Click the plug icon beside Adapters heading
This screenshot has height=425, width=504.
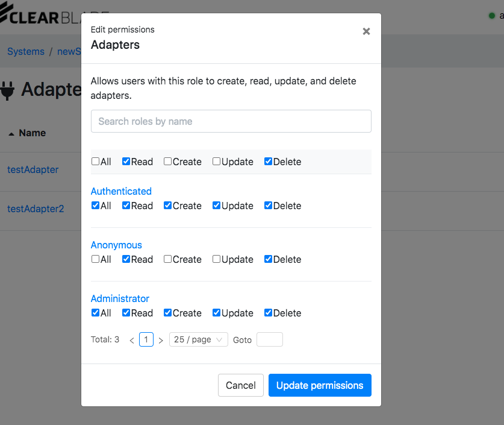pos(8,90)
